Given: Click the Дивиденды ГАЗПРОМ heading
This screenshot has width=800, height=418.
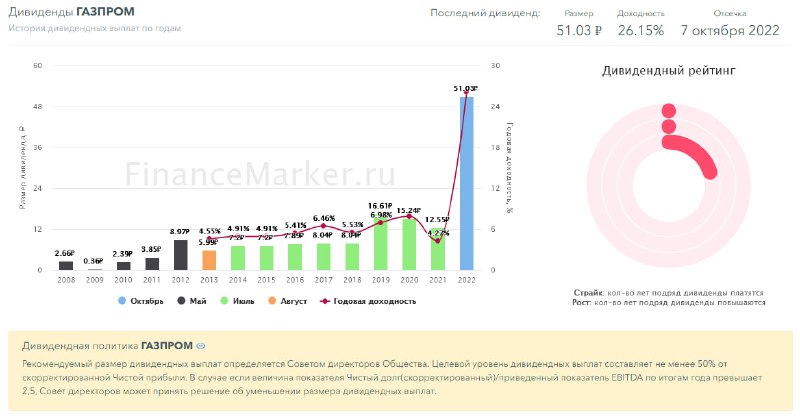Looking at the screenshot, I should click(x=71, y=11).
